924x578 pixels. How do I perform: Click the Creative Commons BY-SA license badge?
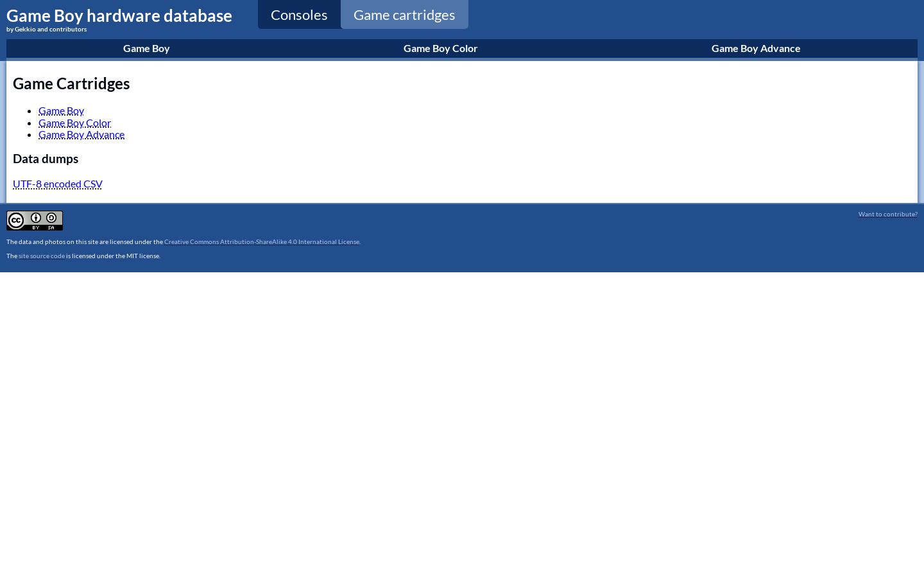pyautogui.click(x=35, y=220)
